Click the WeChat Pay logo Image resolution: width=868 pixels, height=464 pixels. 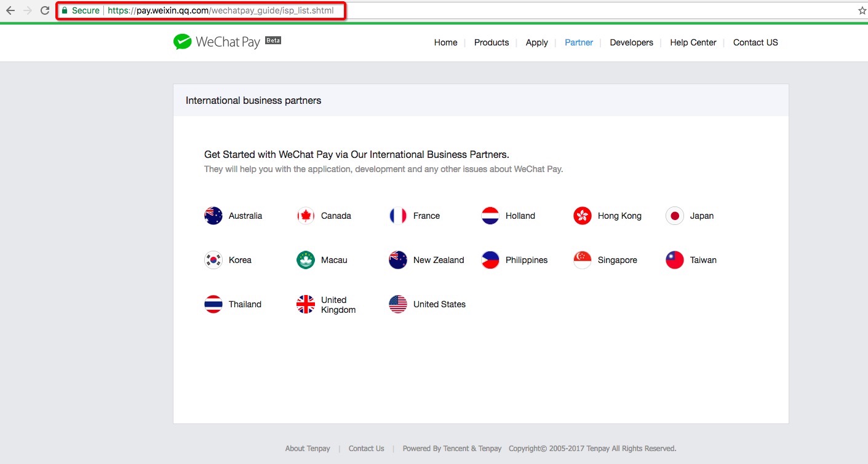(217, 42)
